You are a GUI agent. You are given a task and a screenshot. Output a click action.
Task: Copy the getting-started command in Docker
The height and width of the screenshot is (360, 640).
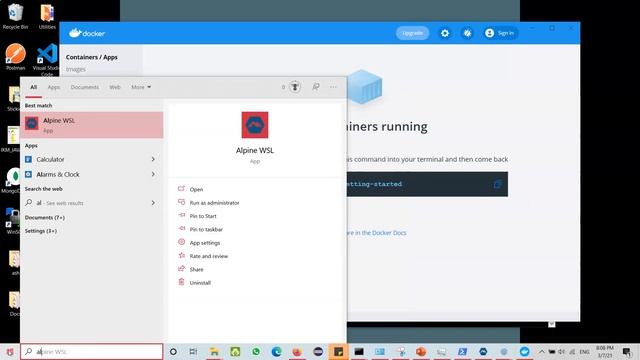pos(498,184)
